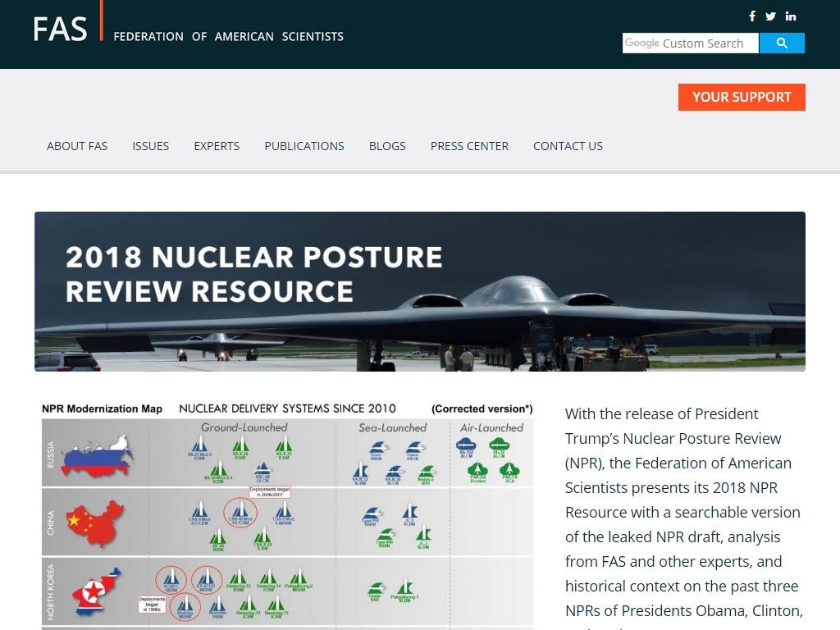Open the ISSUES menu
Image resolution: width=840 pixels, height=630 pixels.
click(x=151, y=146)
